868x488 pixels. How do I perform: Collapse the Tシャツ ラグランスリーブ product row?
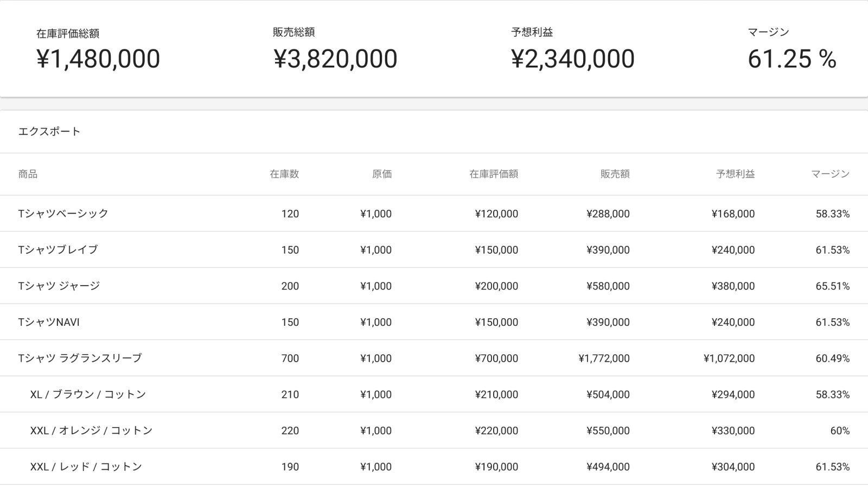[x=80, y=358]
